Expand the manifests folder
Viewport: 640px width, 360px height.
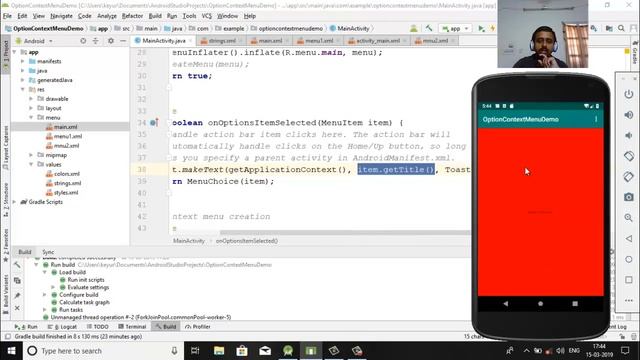tap(23, 61)
